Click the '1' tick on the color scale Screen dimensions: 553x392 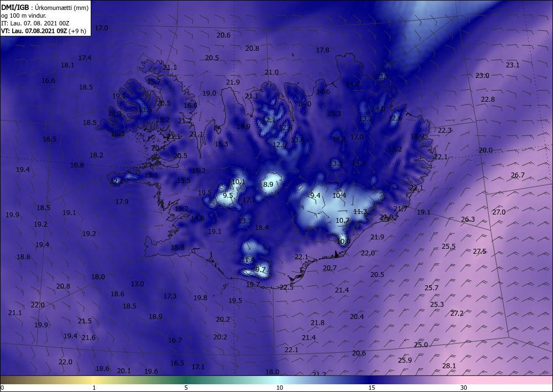coord(94,388)
